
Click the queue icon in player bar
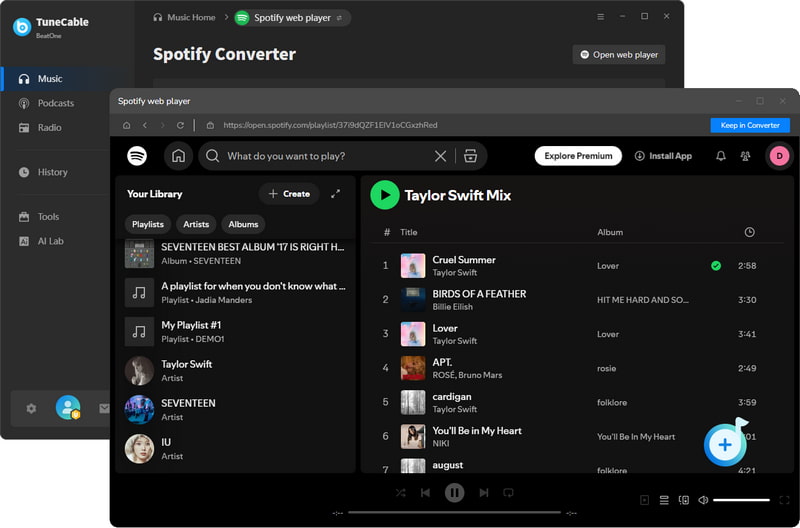tap(664, 500)
